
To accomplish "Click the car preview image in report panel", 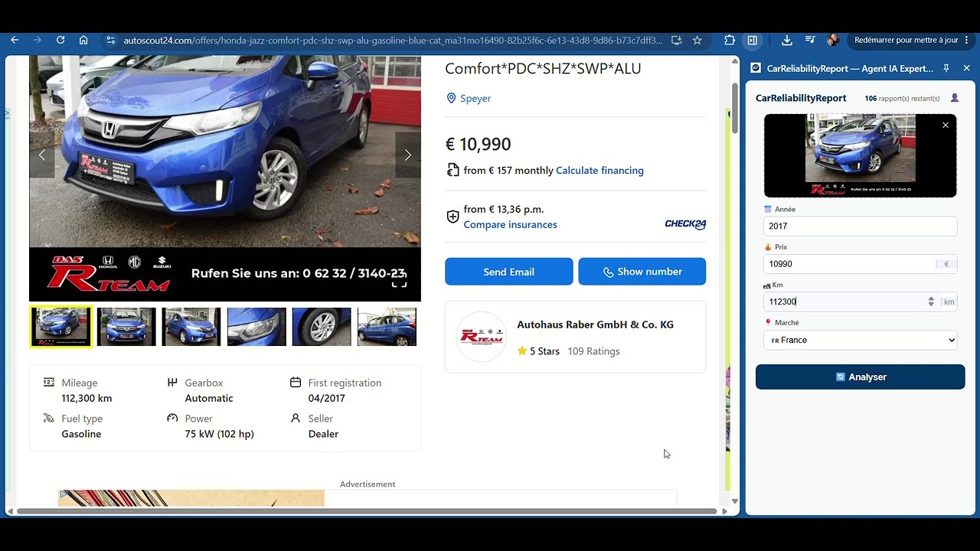I will pyautogui.click(x=860, y=155).
